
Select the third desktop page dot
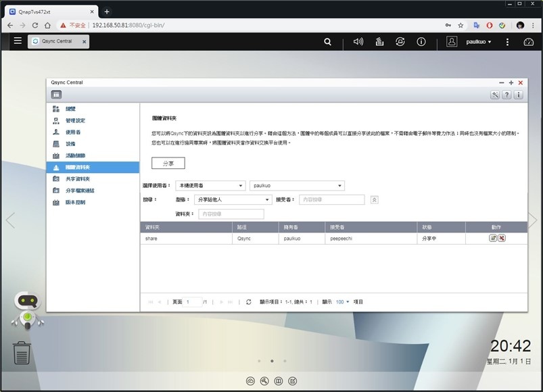pos(285,361)
